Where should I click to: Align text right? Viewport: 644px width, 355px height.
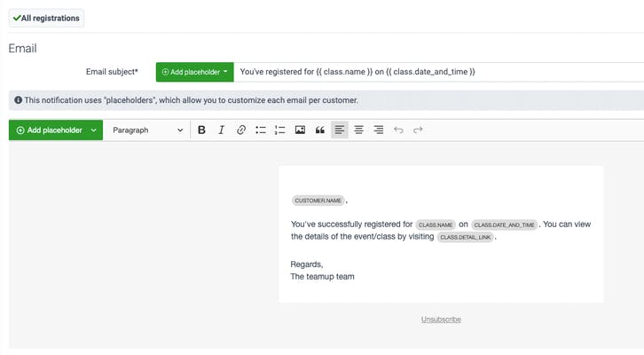379,130
